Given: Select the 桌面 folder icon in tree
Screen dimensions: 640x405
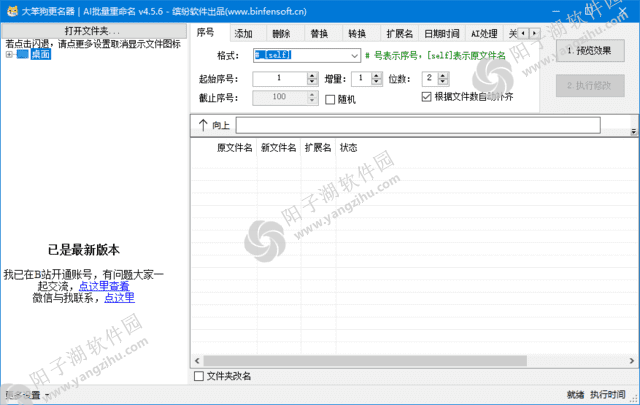Looking at the screenshot, I should pyautogui.click(x=22, y=54).
